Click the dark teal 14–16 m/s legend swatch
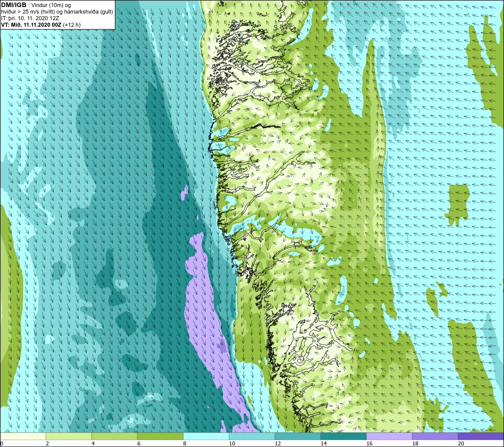504x447 pixels. [x=344, y=436]
